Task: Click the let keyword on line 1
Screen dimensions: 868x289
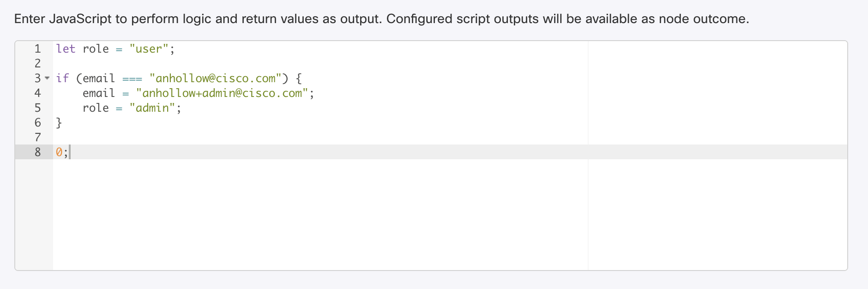Action: click(x=66, y=49)
